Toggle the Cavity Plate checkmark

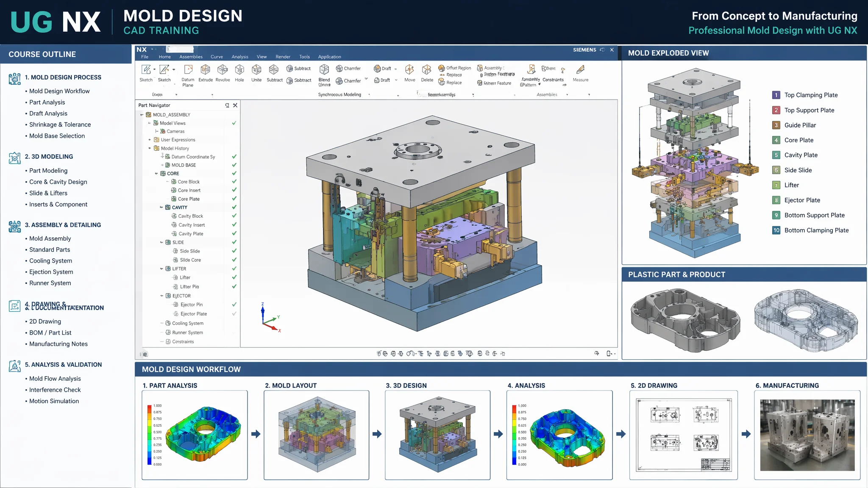click(x=234, y=234)
